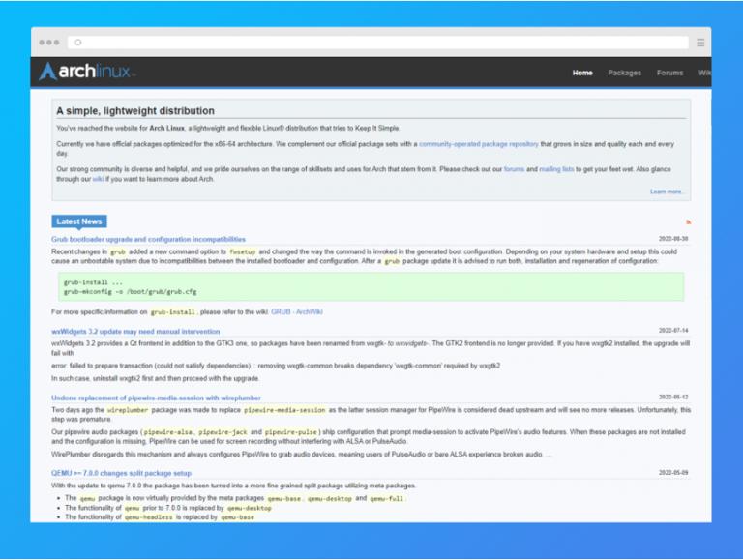743x560 pixels.
Task: Click the qemu-headless code text
Action: click(148, 517)
